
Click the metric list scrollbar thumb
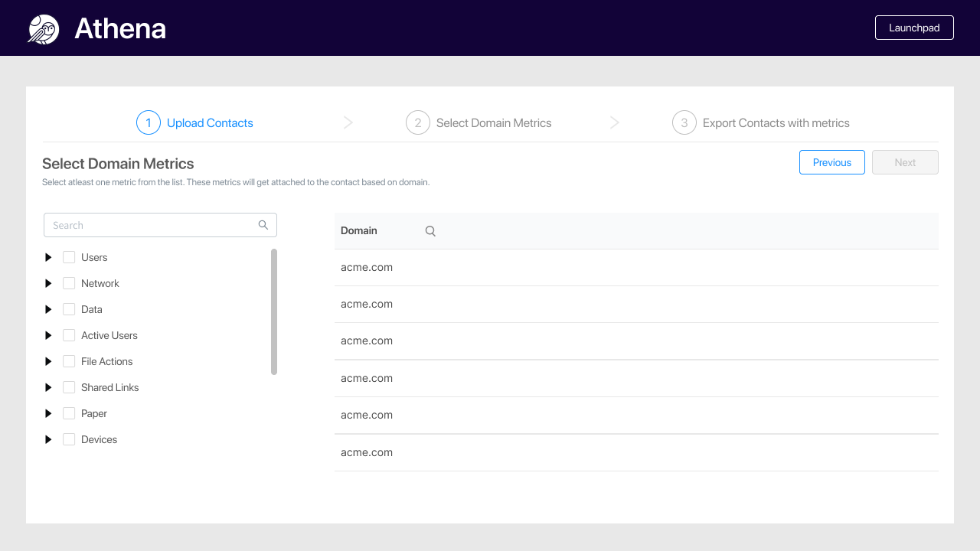274,311
